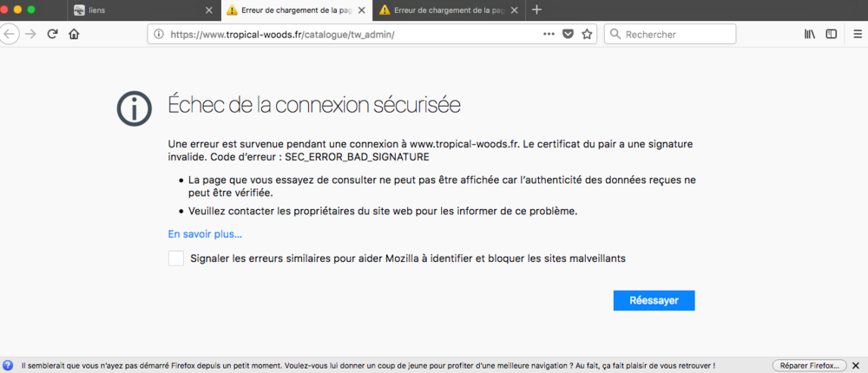This screenshot has height=373, width=868.
Task: Close the active error tab
Action: tap(361, 10)
